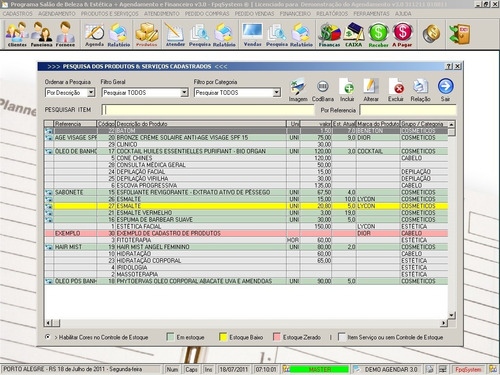The image size is (500, 375).
Task: Click the gold coin toolbar icon
Action: (x=431, y=34)
